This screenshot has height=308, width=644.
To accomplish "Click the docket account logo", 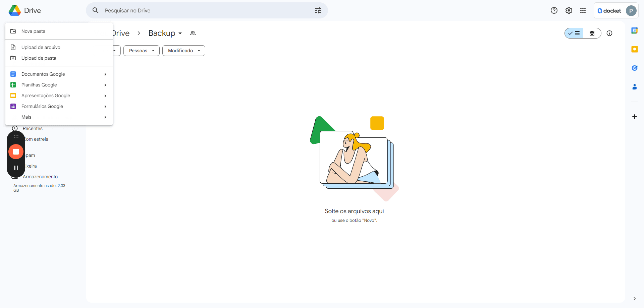I will (x=609, y=11).
